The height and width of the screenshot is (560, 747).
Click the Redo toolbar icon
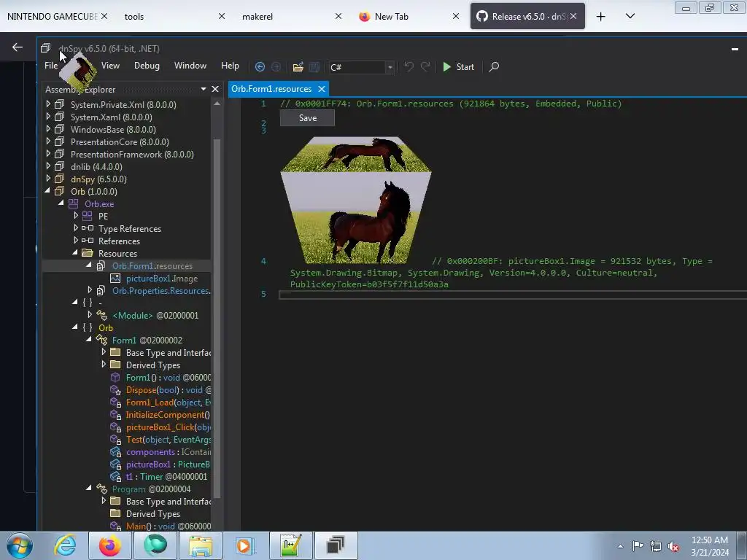click(425, 66)
